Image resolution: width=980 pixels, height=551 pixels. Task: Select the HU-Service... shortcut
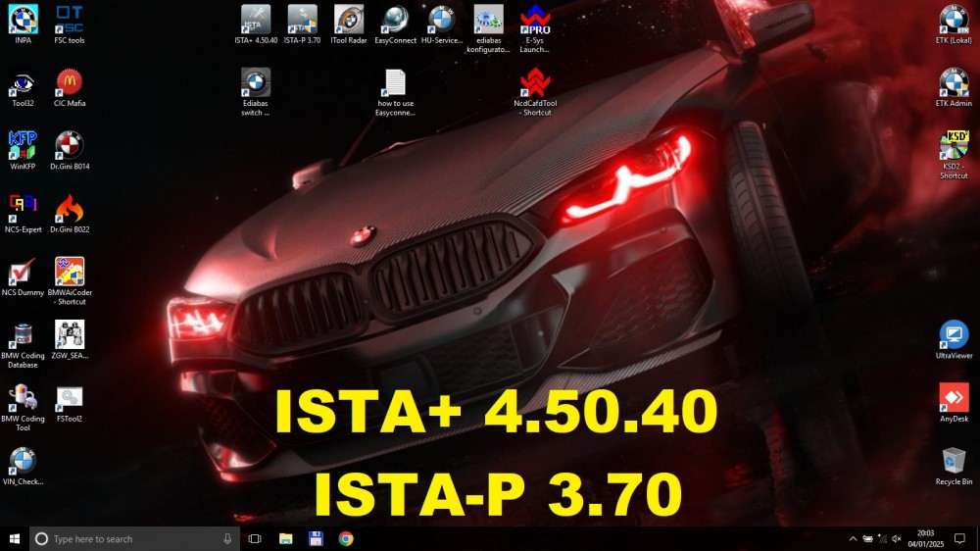441,24
